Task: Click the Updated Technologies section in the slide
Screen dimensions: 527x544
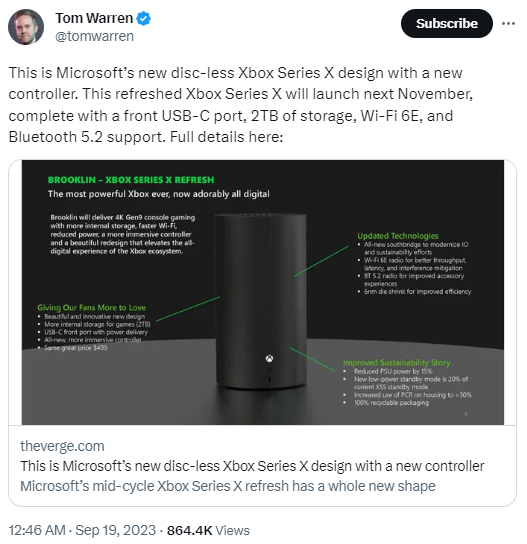Action: [414, 263]
